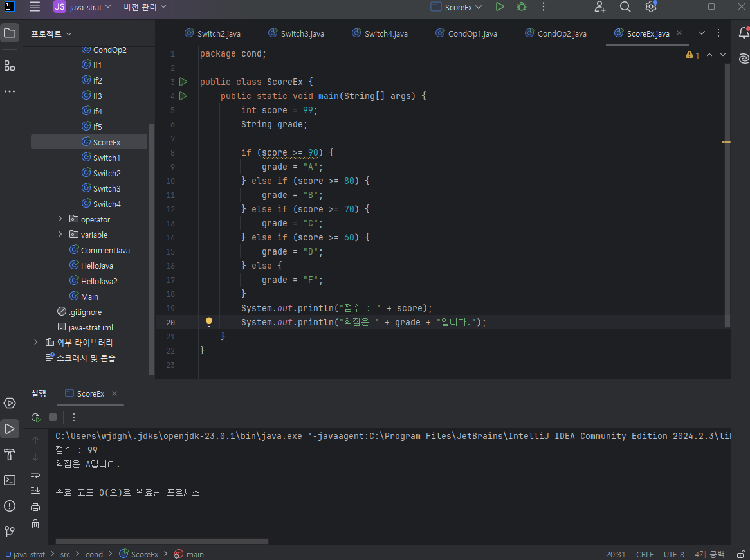
Task: Click the yellow lightbulb intention icon on line 20
Action: 209,322
